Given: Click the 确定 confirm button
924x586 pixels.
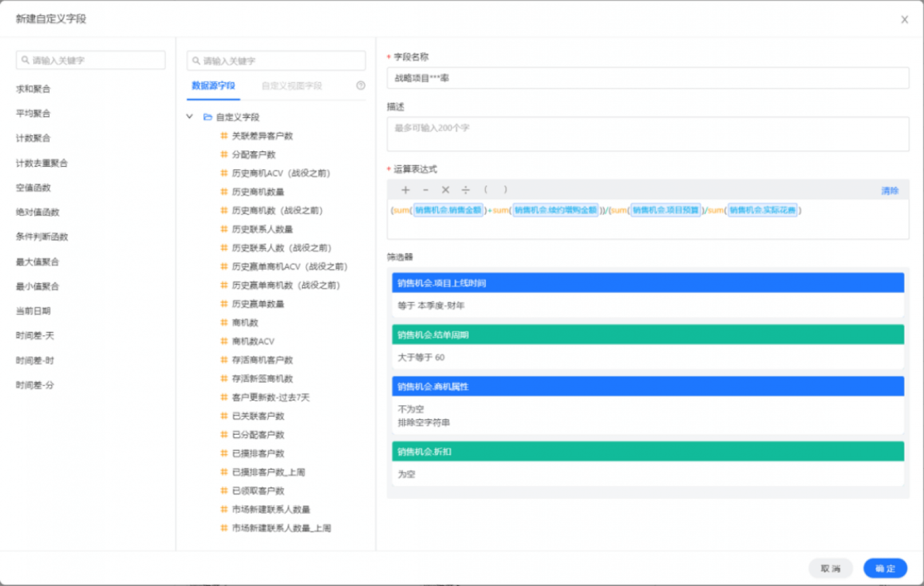Looking at the screenshot, I should [884, 568].
